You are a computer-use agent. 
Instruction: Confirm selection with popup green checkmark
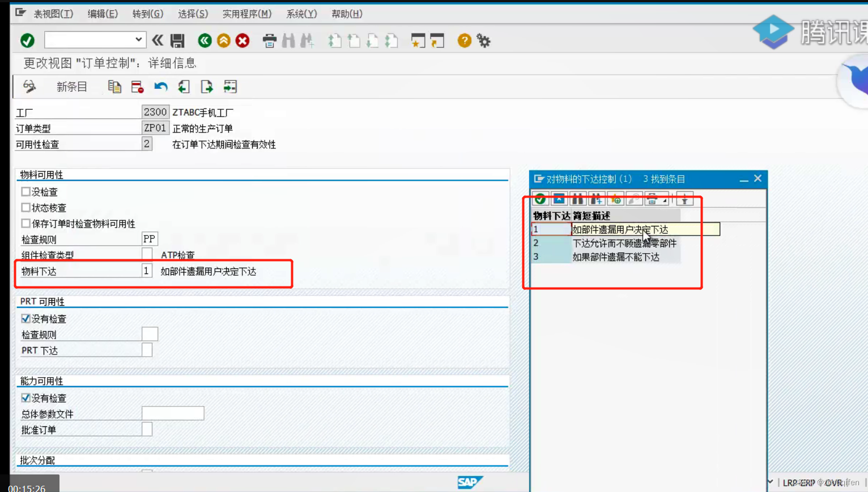541,199
